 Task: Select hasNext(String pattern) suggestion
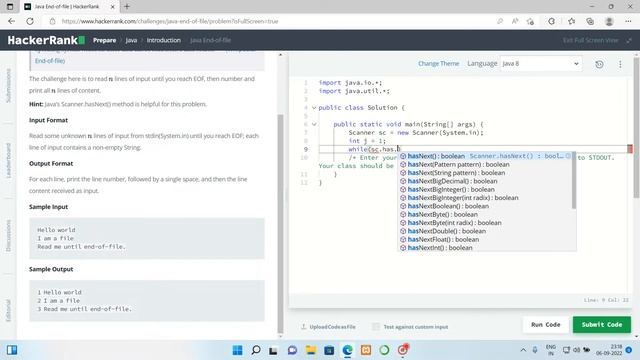coord(485,173)
